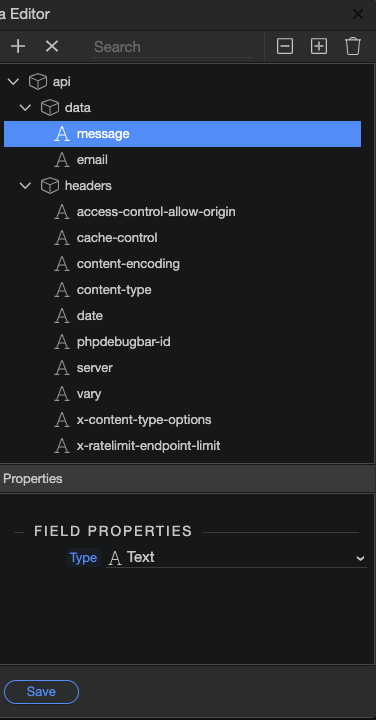This screenshot has width=376, height=720.
Task: Close the editor panel with X
Action: click(358, 14)
